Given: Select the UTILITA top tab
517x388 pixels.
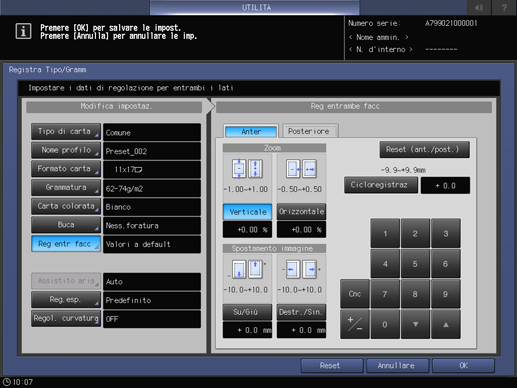Looking at the screenshot, I should tap(255, 7).
